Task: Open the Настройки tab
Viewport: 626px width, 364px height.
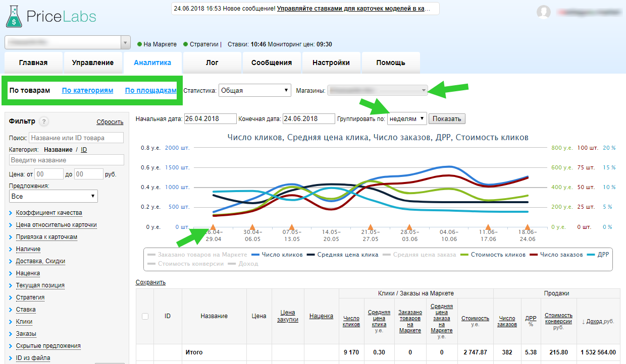Action: coord(331,63)
